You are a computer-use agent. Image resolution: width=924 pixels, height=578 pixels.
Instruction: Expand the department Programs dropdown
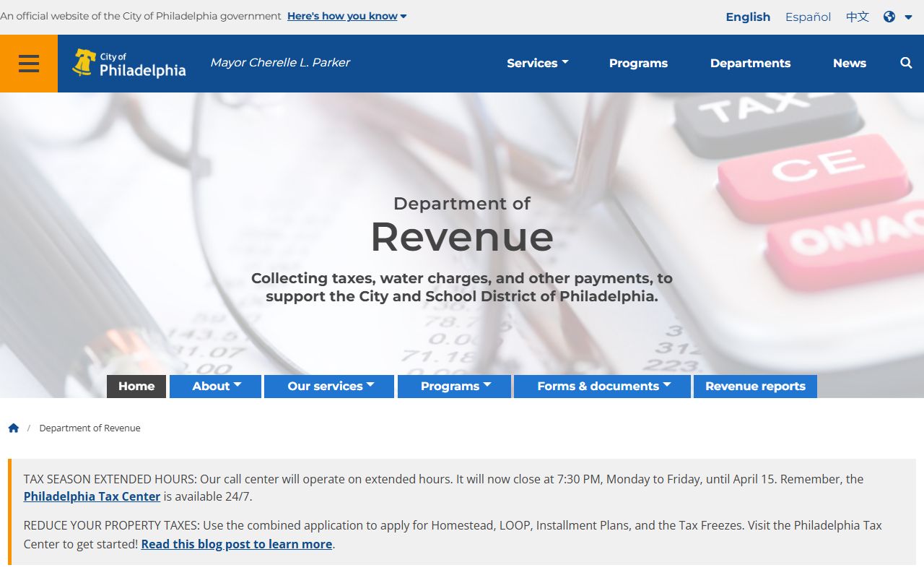point(455,386)
